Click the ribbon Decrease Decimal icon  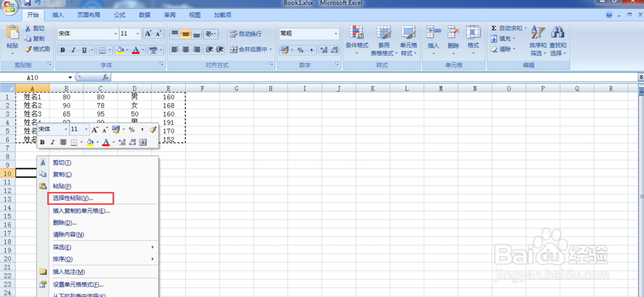pyautogui.click(x=334, y=50)
